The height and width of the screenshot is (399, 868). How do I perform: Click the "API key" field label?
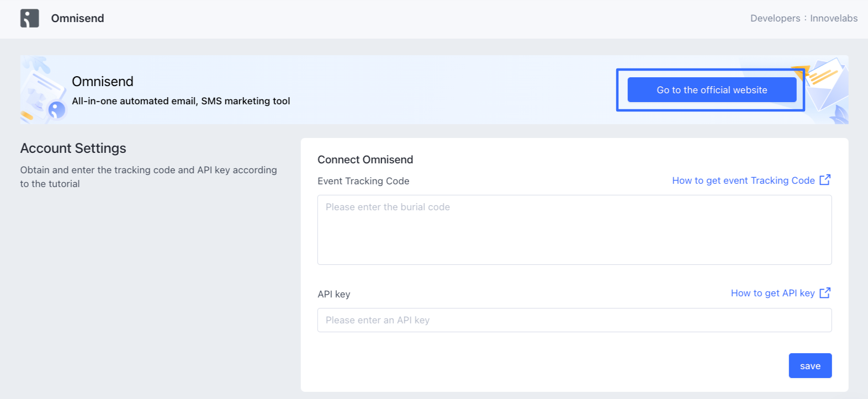point(334,294)
